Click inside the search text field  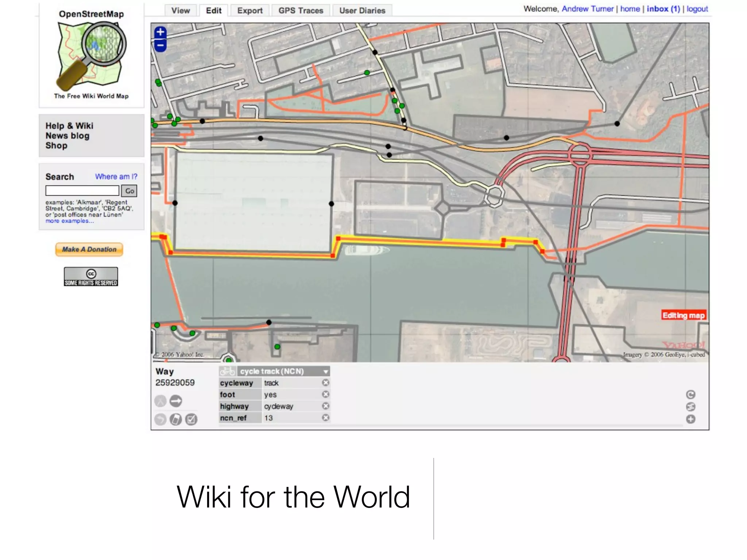pos(82,190)
